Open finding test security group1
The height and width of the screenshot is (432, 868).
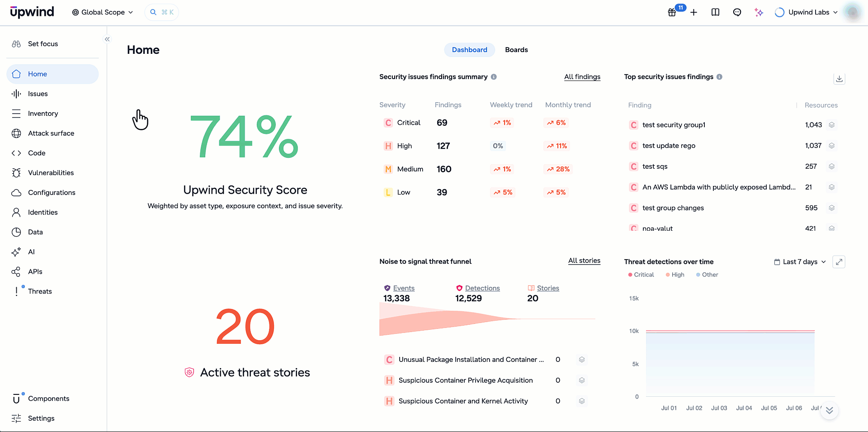click(674, 125)
